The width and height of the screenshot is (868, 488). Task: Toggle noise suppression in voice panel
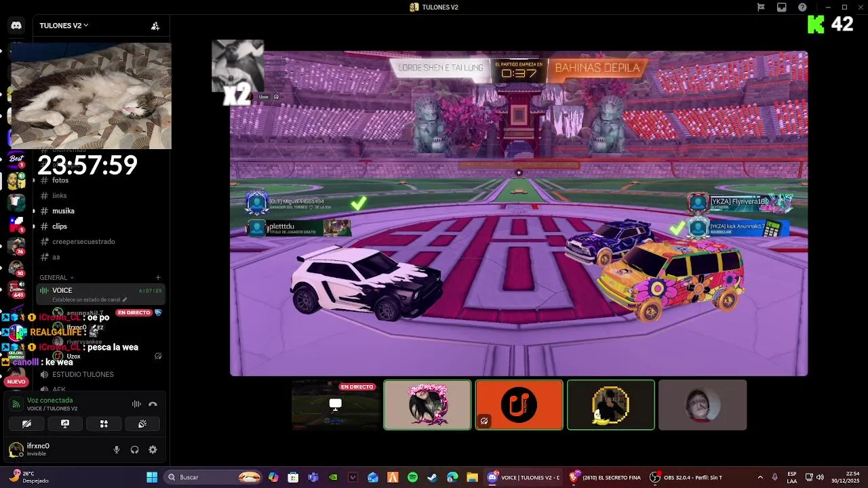136,404
